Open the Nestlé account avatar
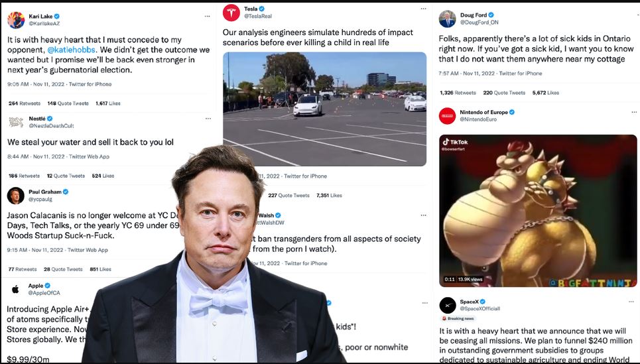 [x=16, y=122]
